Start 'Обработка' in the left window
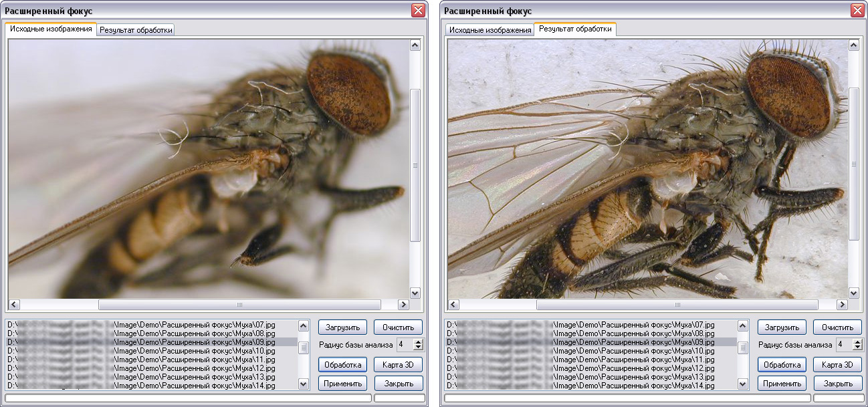Image resolution: width=868 pixels, height=407 pixels. pyautogui.click(x=342, y=365)
